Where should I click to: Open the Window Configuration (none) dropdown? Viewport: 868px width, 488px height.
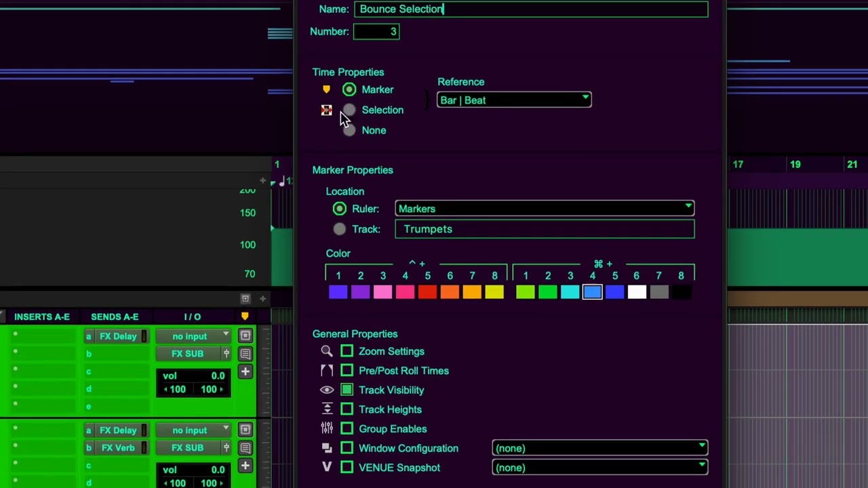[x=600, y=448]
